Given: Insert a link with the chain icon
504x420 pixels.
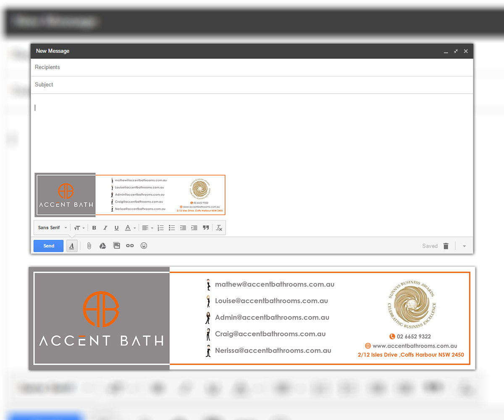Looking at the screenshot, I should 130,246.
